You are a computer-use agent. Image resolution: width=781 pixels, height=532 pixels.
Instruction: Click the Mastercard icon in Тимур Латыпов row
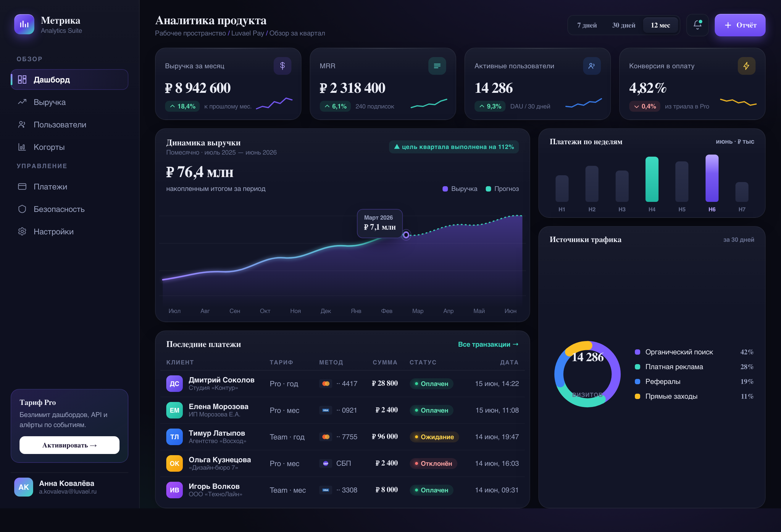pos(326,437)
